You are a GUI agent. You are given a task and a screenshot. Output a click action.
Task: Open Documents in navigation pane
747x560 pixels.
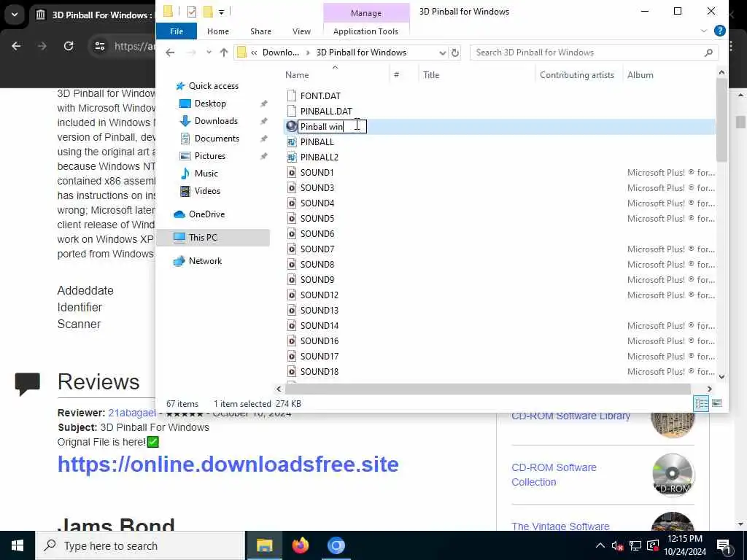point(217,139)
